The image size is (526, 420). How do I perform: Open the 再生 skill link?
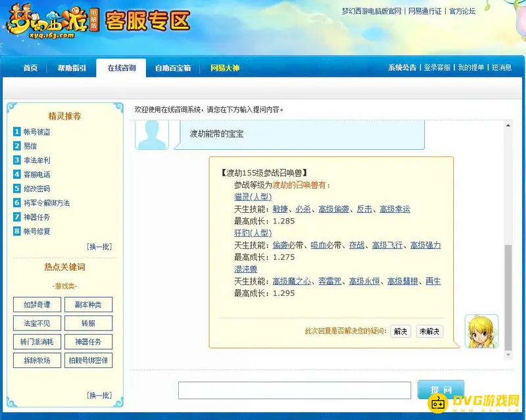(x=433, y=281)
